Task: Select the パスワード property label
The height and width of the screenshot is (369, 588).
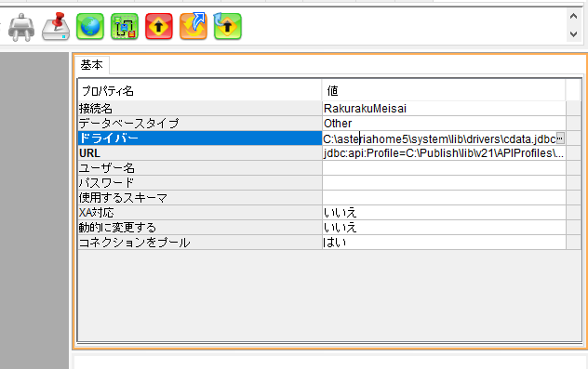Action: coord(200,183)
